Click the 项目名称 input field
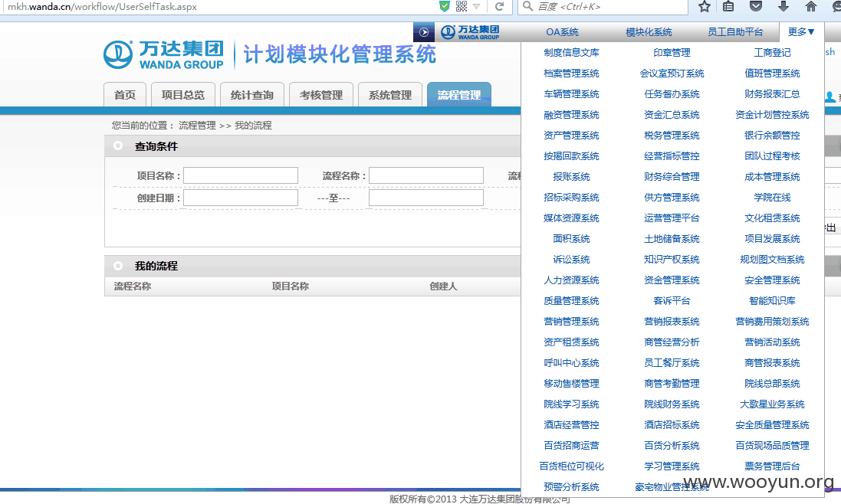This screenshot has height=504, width=841. pos(241,175)
